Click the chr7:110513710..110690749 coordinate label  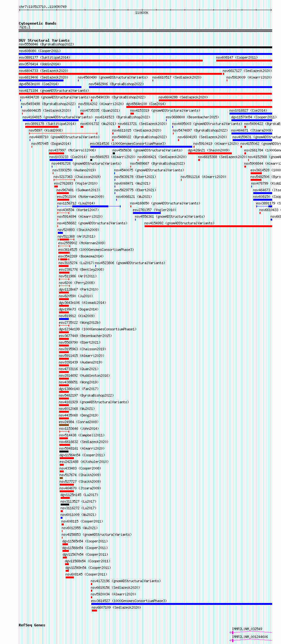(43, 7)
